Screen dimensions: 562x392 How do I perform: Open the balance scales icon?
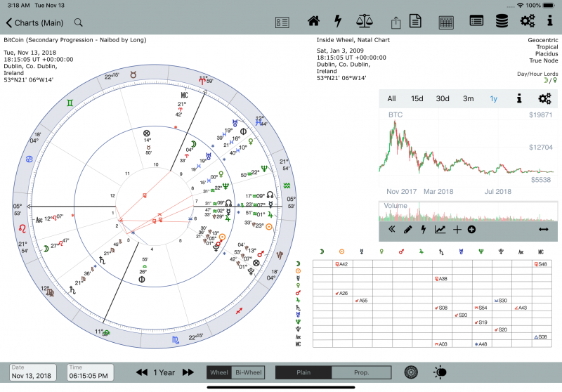[x=365, y=21]
